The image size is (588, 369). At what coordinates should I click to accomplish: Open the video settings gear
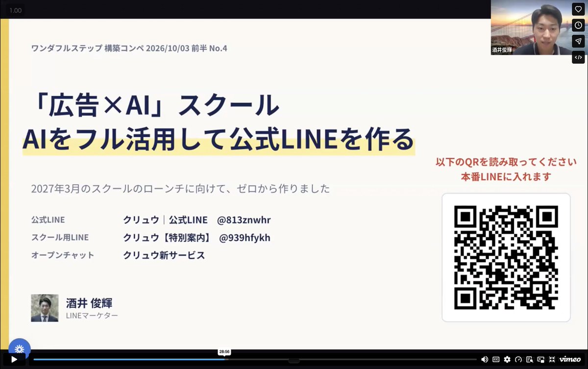[x=507, y=359]
